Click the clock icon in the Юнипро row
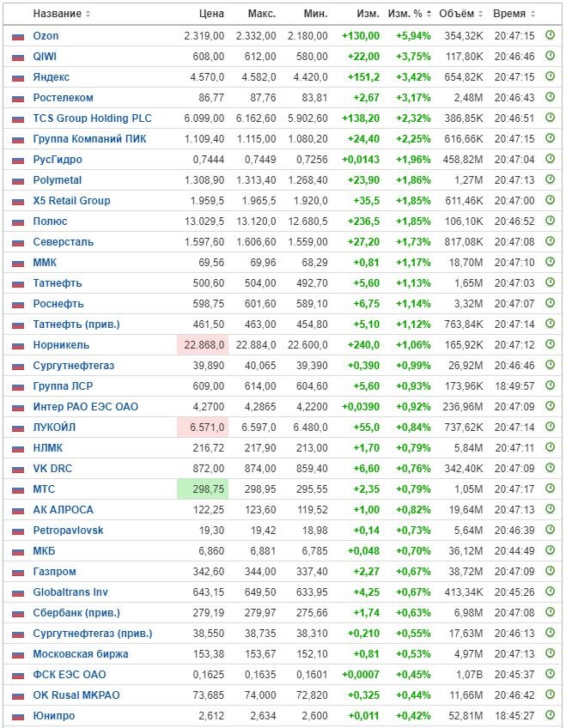 (550, 715)
